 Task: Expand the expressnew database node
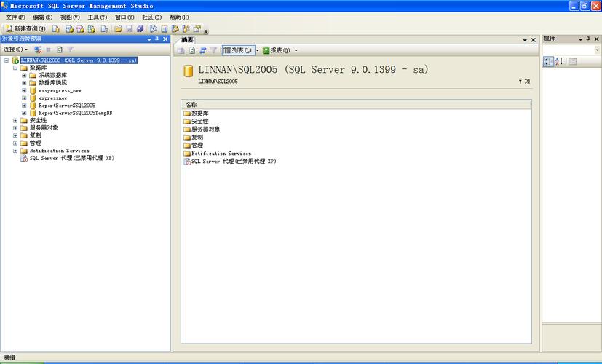(24, 98)
